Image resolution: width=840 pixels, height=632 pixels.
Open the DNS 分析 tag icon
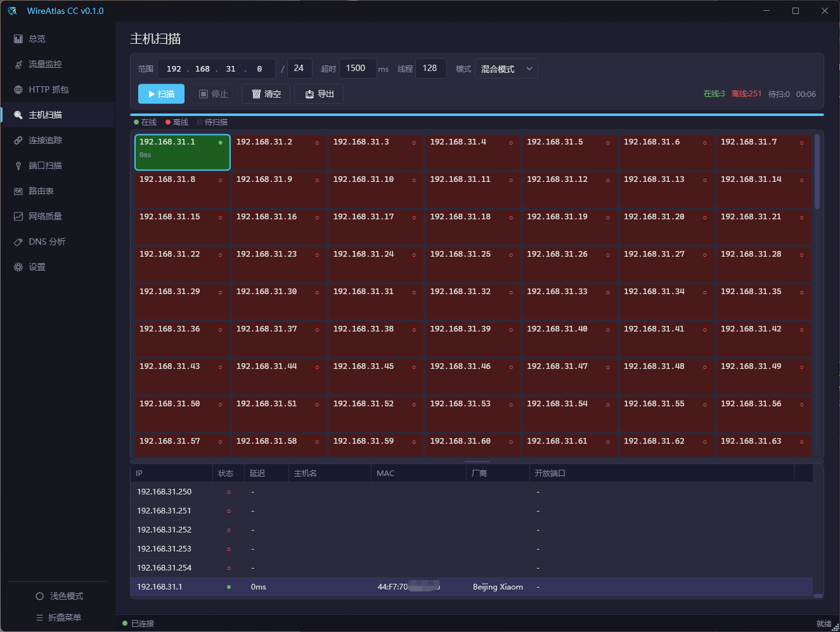[18, 242]
